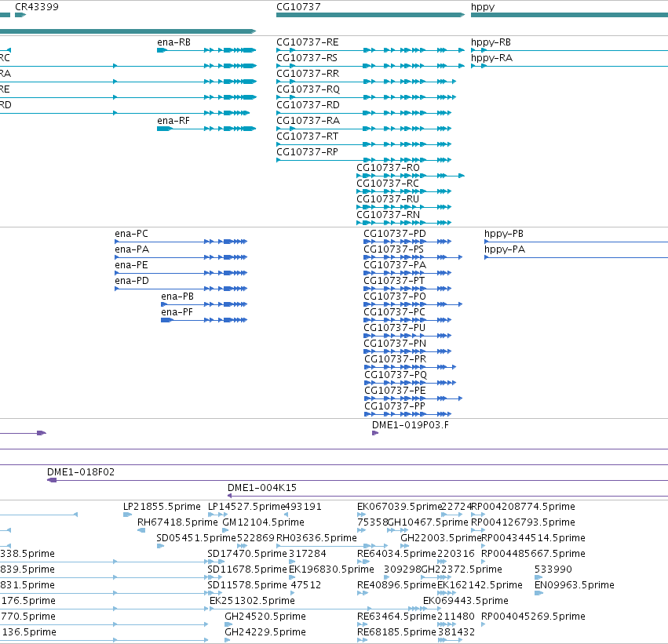Select the hppy gene label
668x644 pixels.
tap(483, 7)
